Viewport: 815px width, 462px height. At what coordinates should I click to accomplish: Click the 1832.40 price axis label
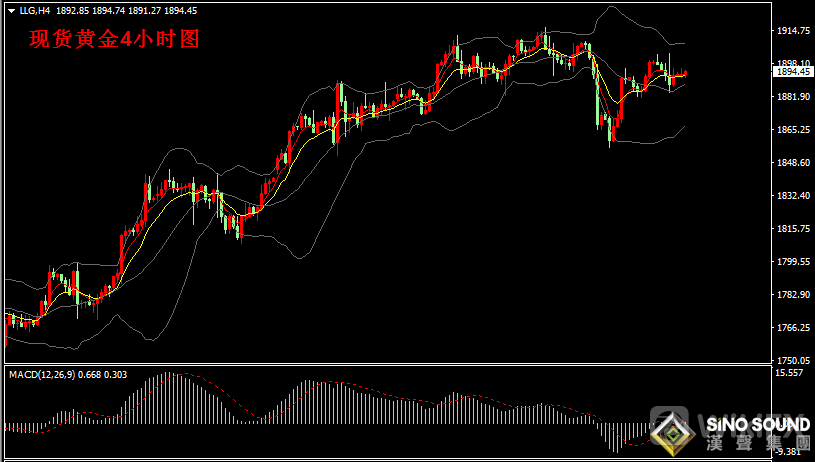[793, 196]
